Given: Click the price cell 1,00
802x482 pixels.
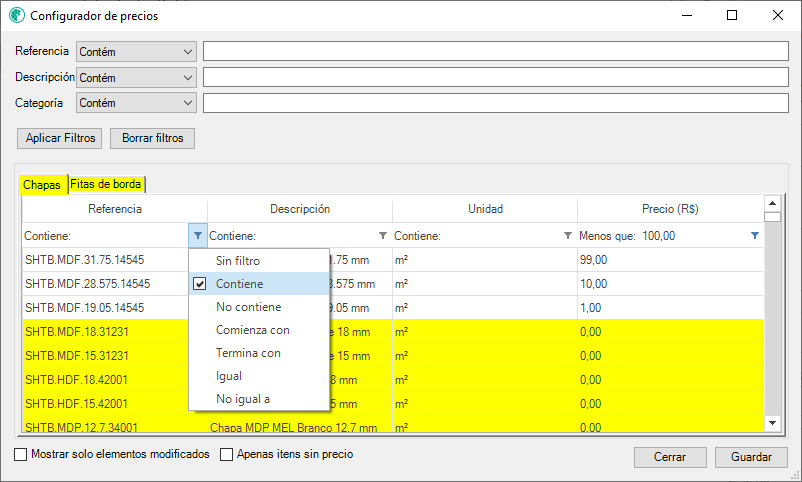Looking at the screenshot, I should pos(671,308).
